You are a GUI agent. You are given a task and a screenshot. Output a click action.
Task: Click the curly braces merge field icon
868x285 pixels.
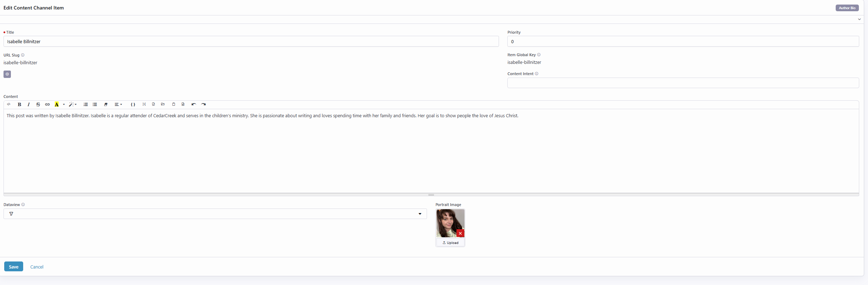coord(133,104)
